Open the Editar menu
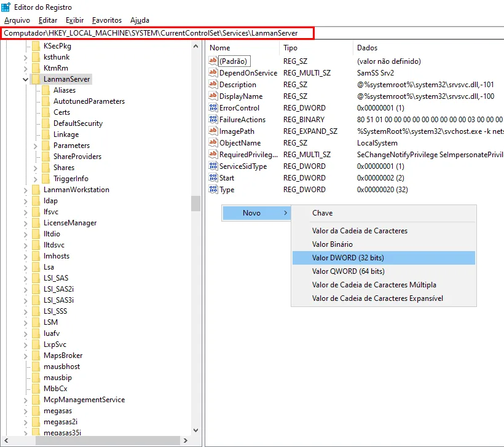504x447 pixels. tap(48, 20)
